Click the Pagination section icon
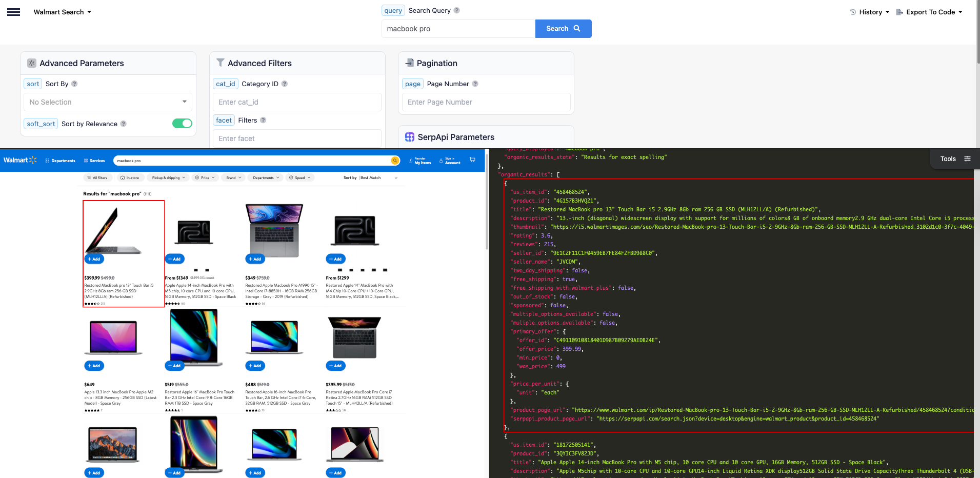Viewport: 980px width, 478px height. [410, 63]
